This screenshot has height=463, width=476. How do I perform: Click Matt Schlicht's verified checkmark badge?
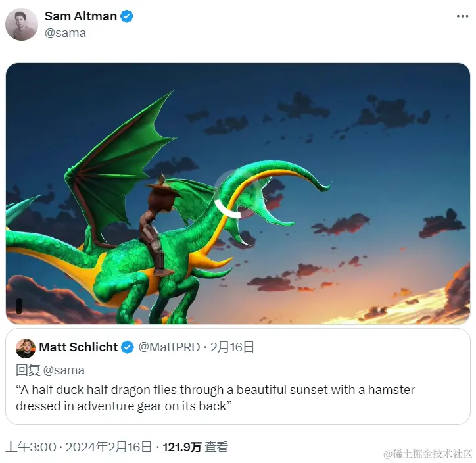(128, 347)
